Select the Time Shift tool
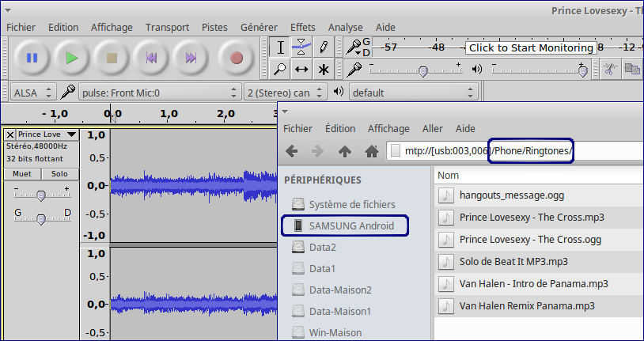The height and width of the screenshot is (341, 644). pos(301,70)
